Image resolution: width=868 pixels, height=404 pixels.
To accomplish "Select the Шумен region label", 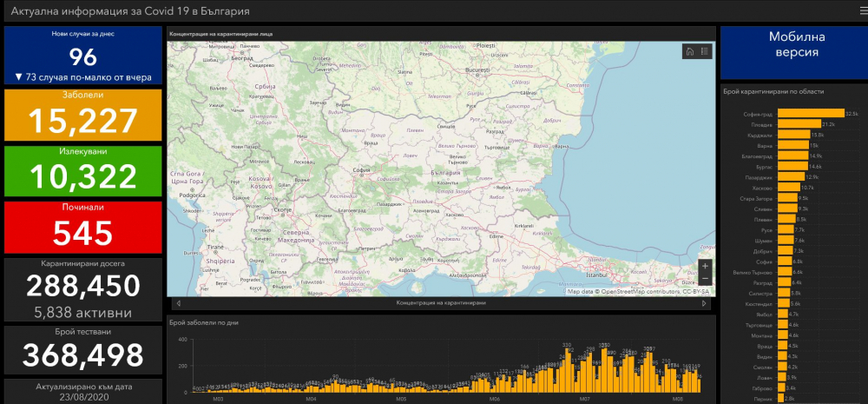I will pos(764,241).
